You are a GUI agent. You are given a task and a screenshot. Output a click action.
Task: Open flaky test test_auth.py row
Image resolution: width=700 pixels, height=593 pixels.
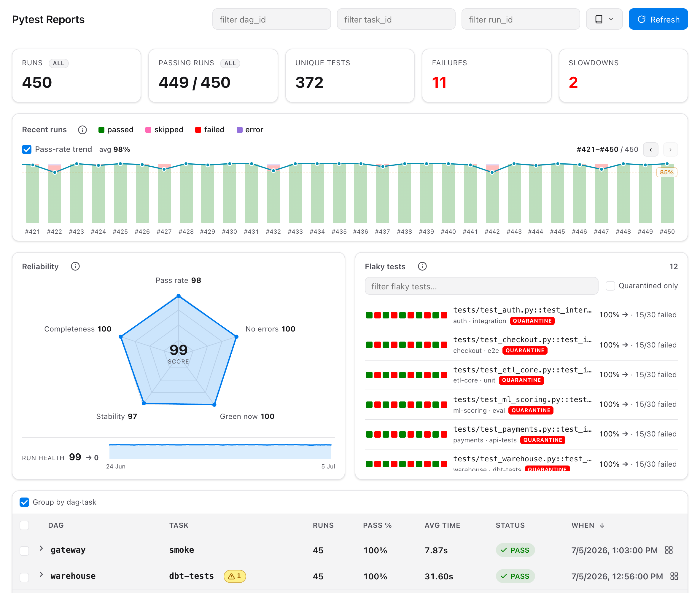521,315
